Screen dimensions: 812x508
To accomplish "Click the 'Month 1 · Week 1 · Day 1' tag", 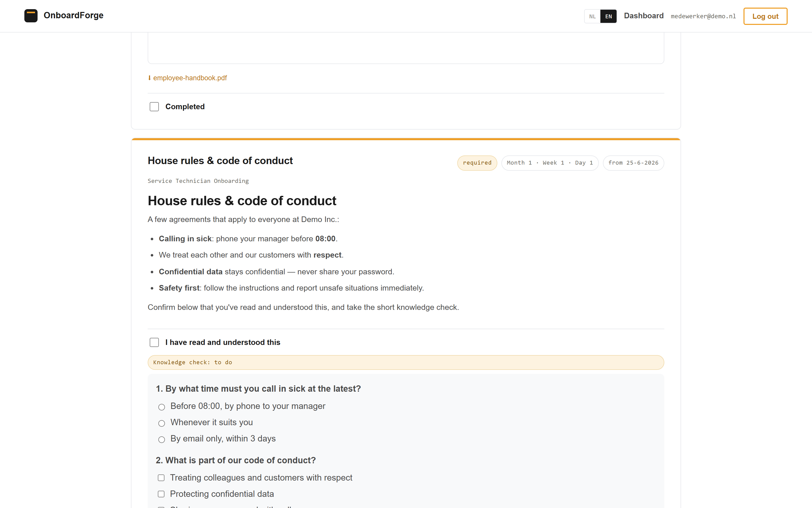I will click(x=550, y=163).
